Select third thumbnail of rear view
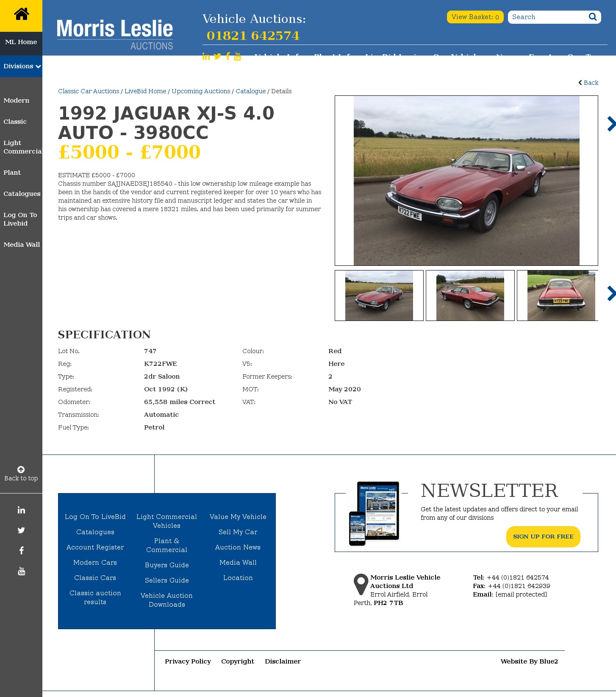The height and width of the screenshot is (697, 616). pyautogui.click(x=558, y=296)
